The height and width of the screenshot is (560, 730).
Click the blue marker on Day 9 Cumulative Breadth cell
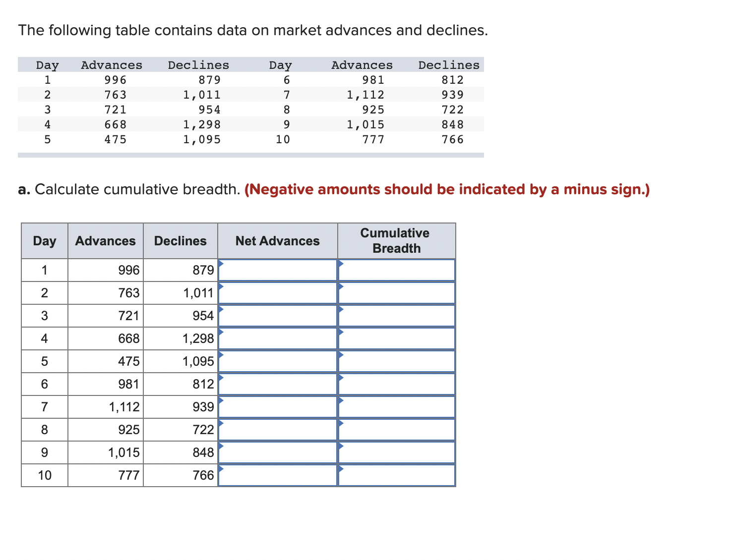pos(341,446)
